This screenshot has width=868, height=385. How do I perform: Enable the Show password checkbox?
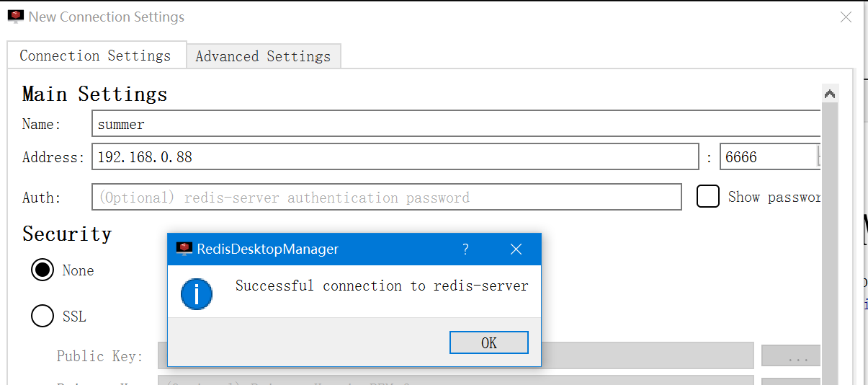point(708,197)
